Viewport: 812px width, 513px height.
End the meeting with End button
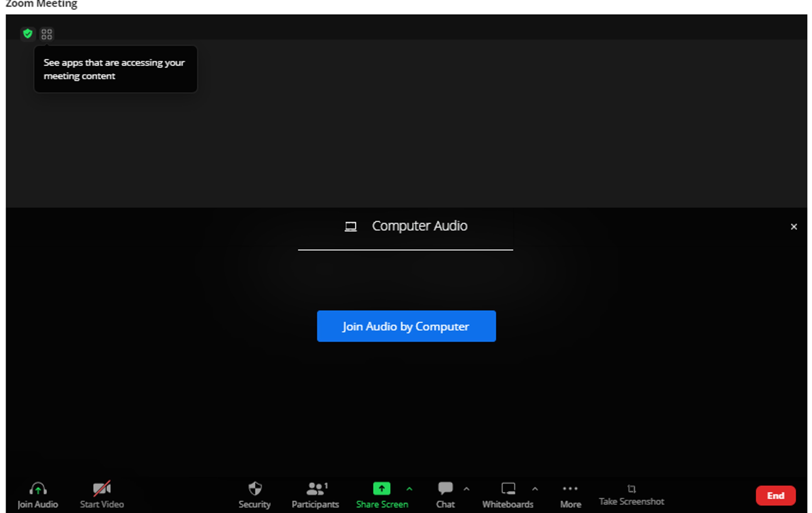[776, 495]
